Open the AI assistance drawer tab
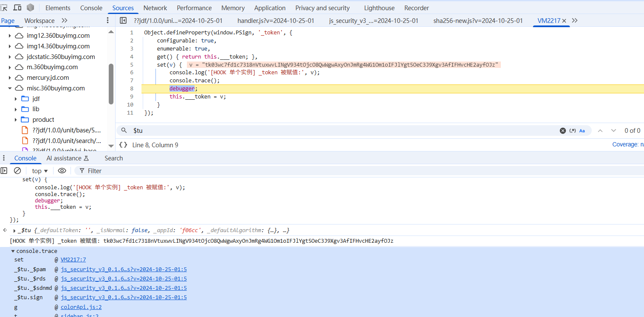 click(x=68, y=158)
